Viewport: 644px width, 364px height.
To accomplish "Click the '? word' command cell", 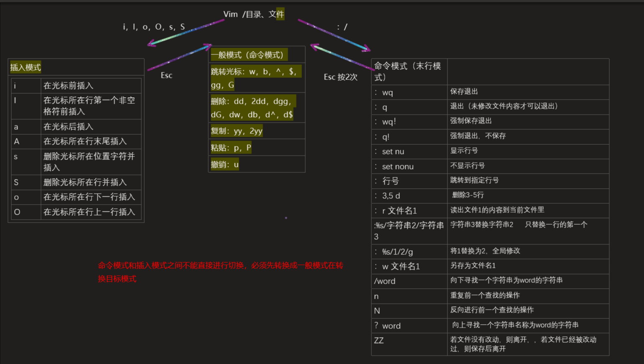I will click(x=409, y=326).
